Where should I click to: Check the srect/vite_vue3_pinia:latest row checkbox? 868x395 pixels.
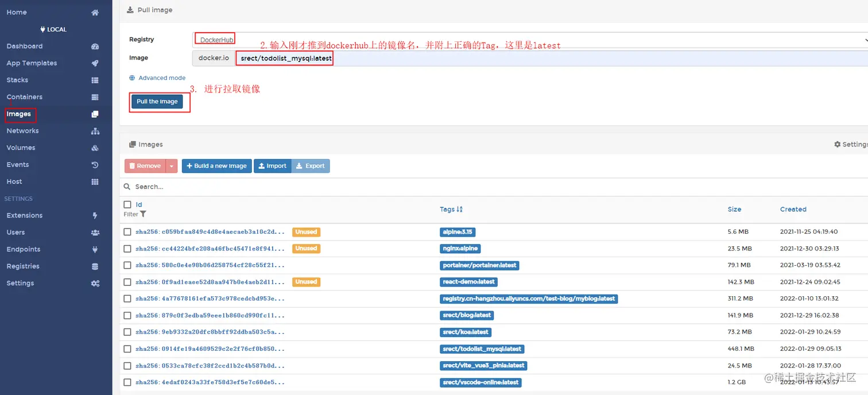click(x=127, y=365)
